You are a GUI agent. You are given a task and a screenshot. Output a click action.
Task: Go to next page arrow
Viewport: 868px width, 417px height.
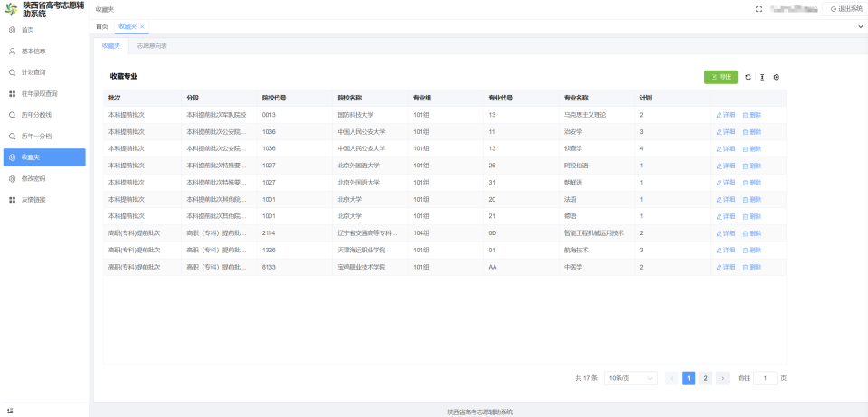tap(722, 378)
